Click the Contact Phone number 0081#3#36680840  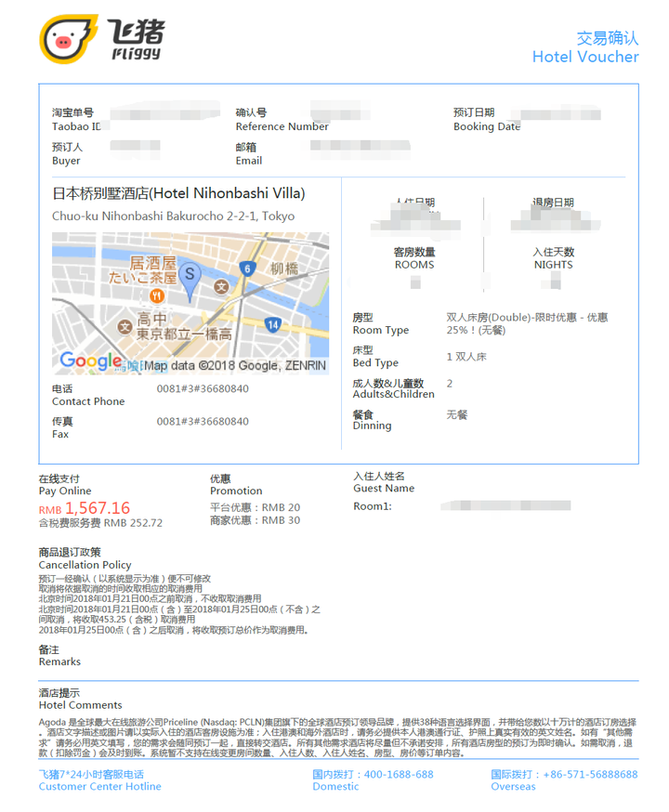click(203, 388)
